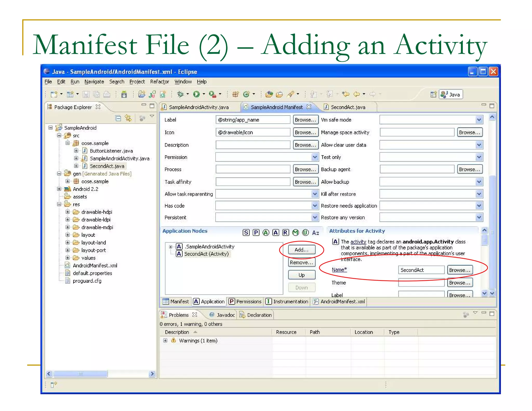Viewport: 532px width, 411px height.
Task: Click the New wizard toolbar icon
Action: (x=54, y=94)
